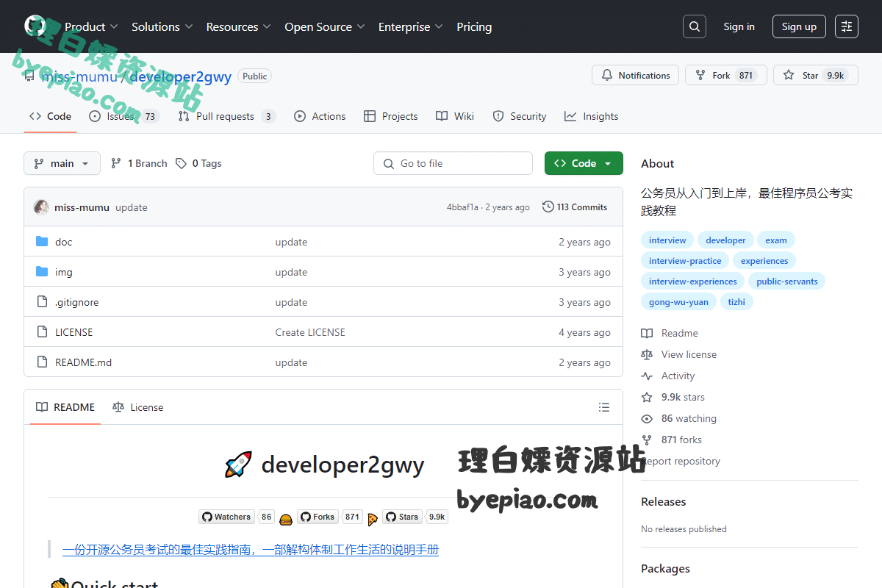The width and height of the screenshot is (882, 588).
Task: View 9.9k stars in About sidebar
Action: pos(673,397)
